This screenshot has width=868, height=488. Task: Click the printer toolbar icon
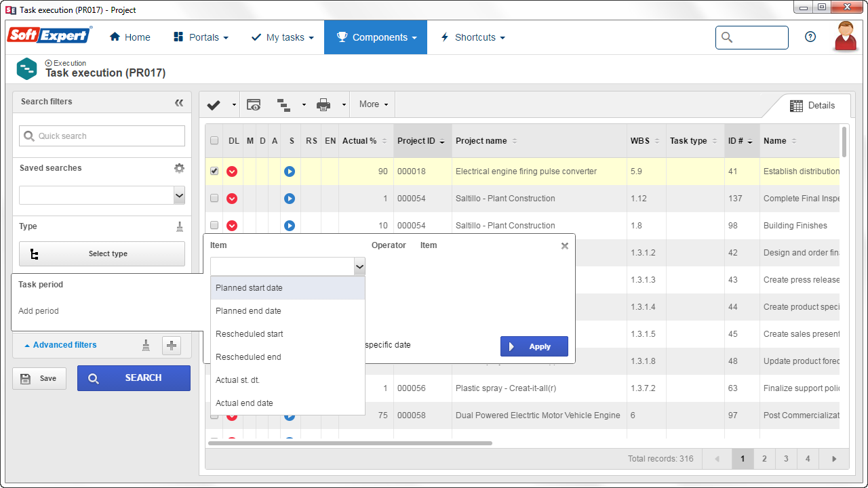pyautogui.click(x=323, y=104)
